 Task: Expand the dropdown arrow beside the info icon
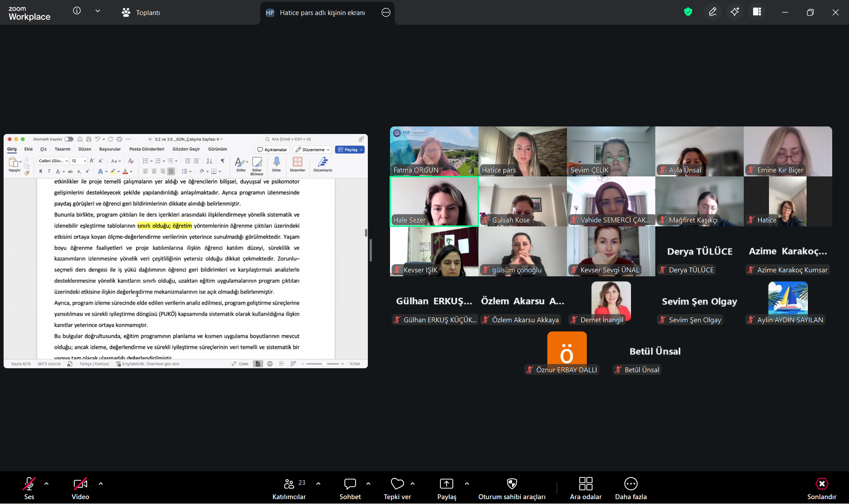tap(98, 11)
